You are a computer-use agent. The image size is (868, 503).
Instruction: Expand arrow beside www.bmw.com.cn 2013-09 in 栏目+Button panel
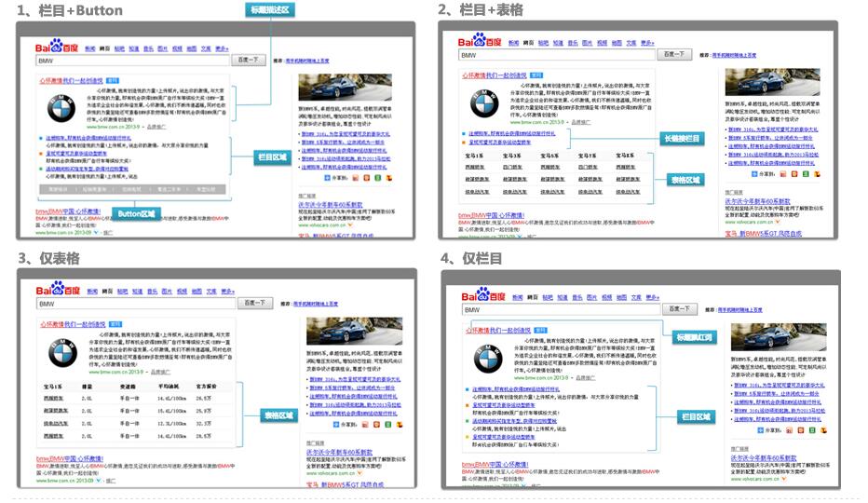[98, 233]
